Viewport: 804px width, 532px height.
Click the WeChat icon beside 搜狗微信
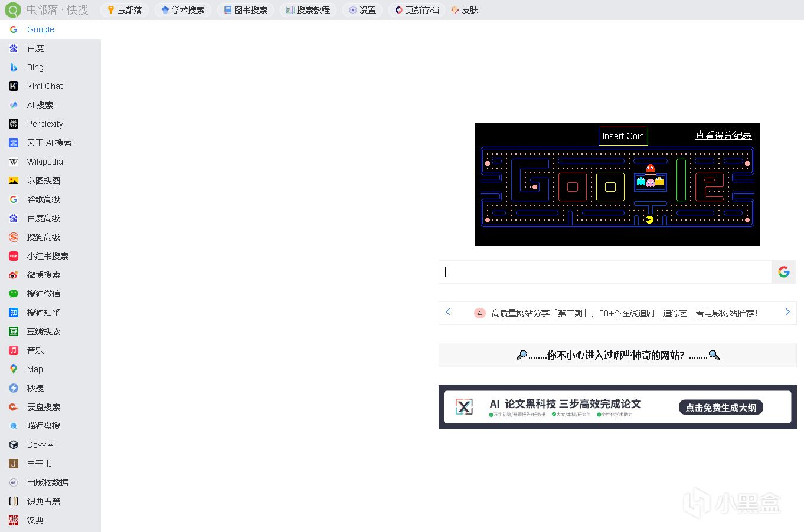coord(14,294)
